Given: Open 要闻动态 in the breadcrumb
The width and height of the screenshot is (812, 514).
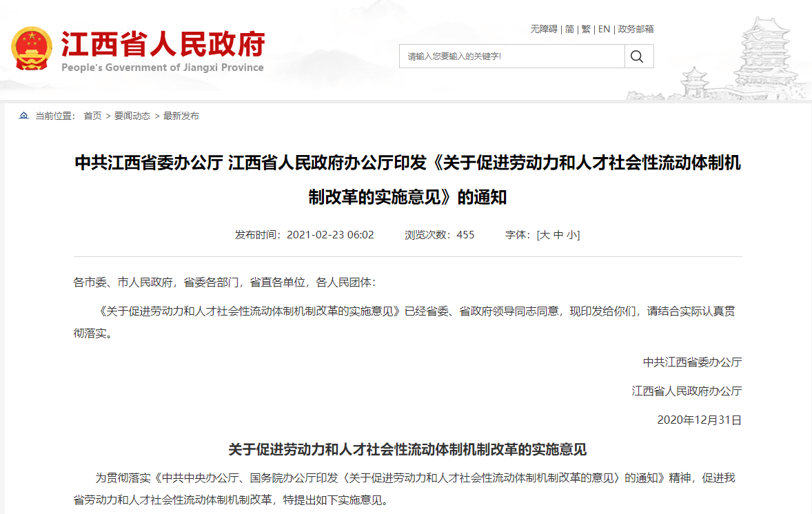Looking at the screenshot, I should click(132, 116).
